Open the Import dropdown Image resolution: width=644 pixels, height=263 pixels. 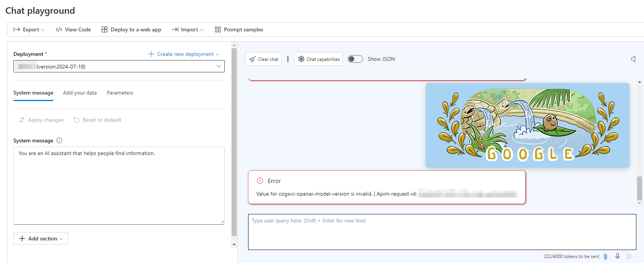188,29
